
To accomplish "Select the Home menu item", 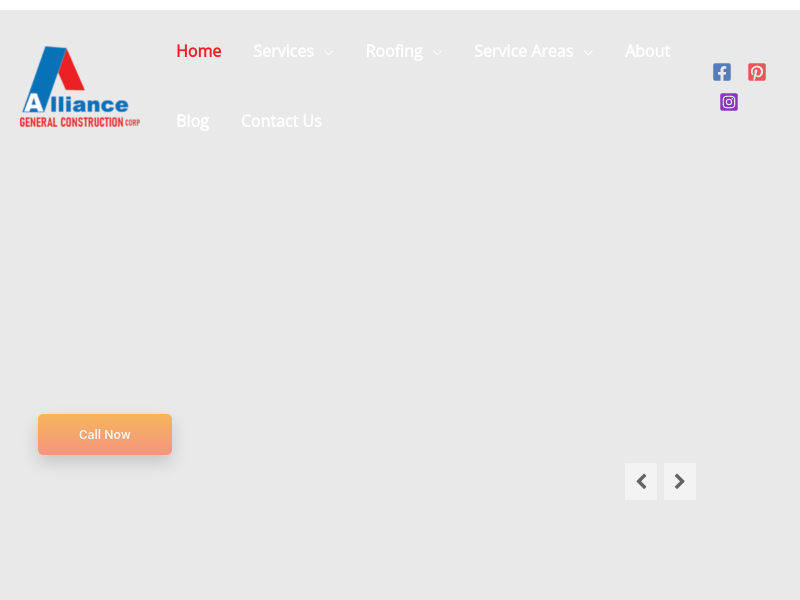I will (x=199, y=51).
